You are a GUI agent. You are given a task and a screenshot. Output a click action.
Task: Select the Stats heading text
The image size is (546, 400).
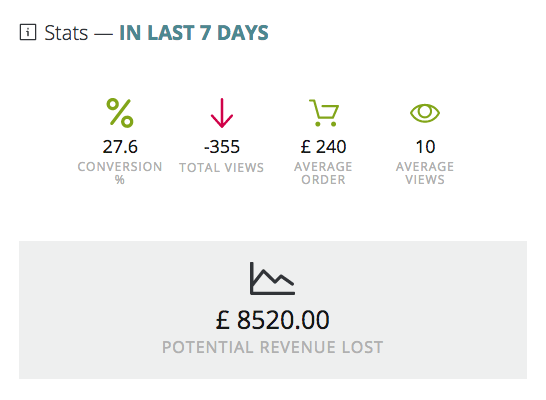[x=66, y=33]
